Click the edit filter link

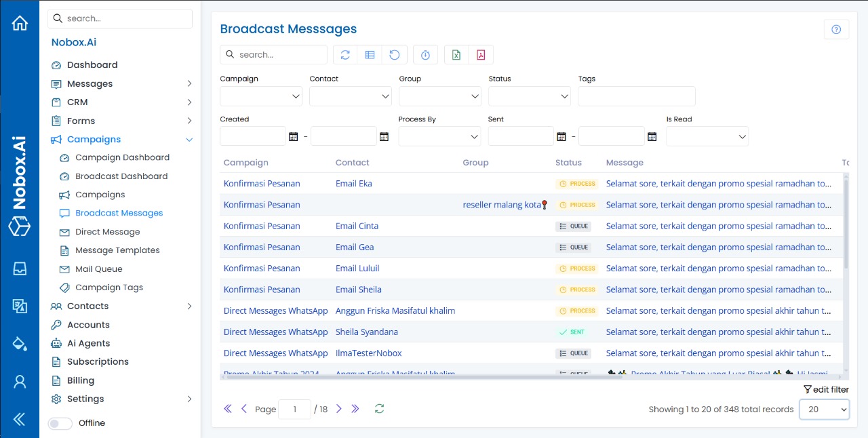826,389
